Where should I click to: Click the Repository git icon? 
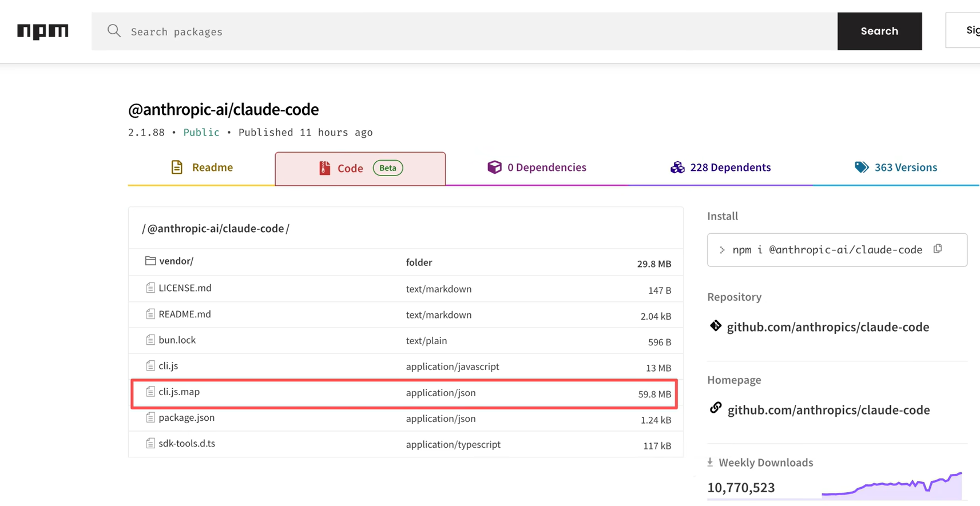pyautogui.click(x=716, y=326)
